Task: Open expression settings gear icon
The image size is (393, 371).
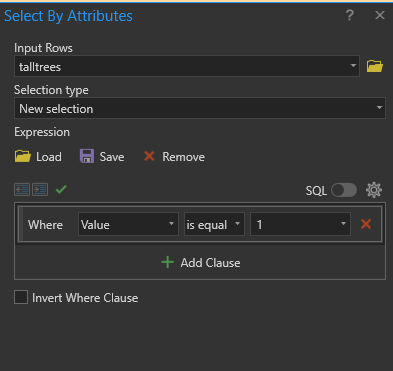Action: [x=374, y=190]
